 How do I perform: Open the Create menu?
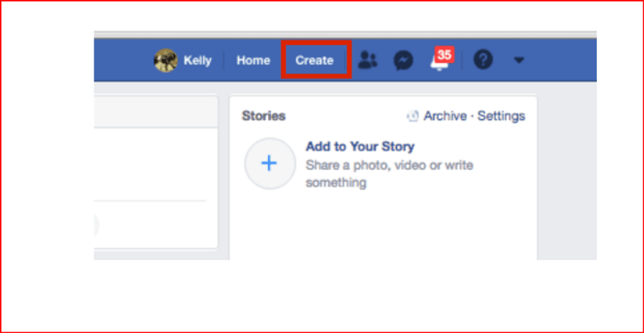314,61
